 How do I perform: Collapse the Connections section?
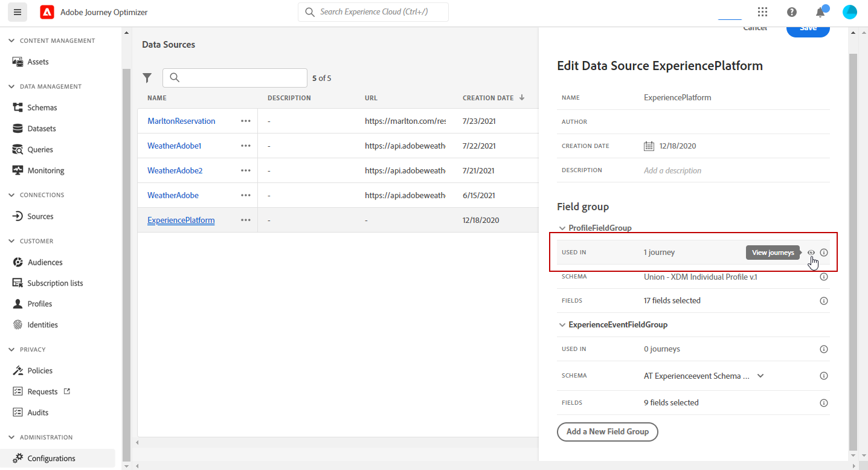(x=12, y=195)
